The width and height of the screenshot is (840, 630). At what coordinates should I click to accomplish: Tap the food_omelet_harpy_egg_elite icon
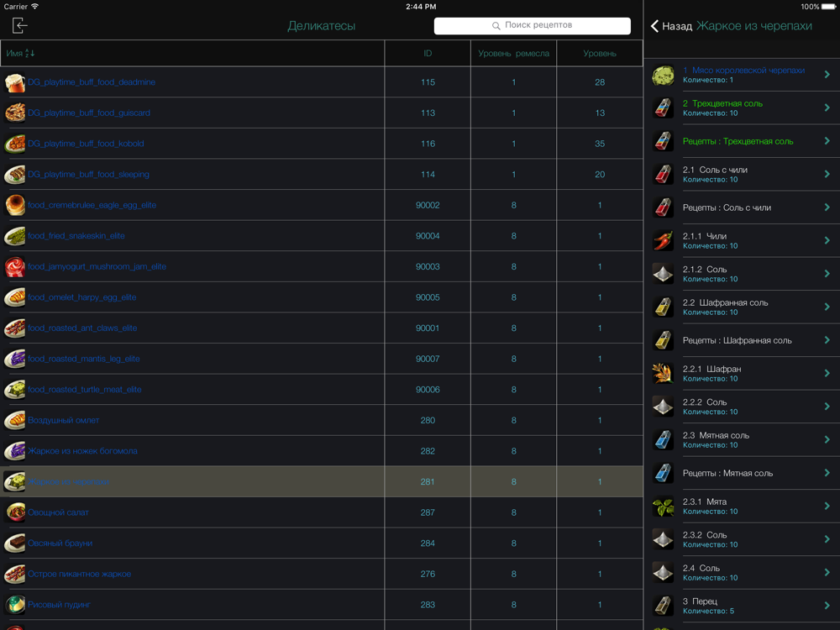(15, 297)
